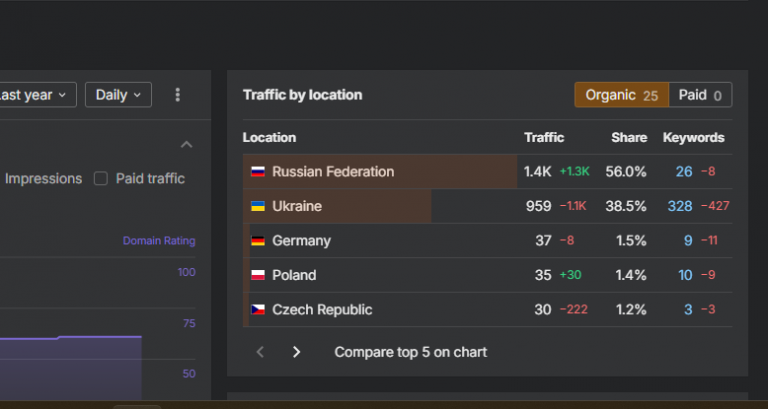Viewport: 768px width, 409px height.
Task: Open Germany's 9 keywords link
Action: coord(688,241)
